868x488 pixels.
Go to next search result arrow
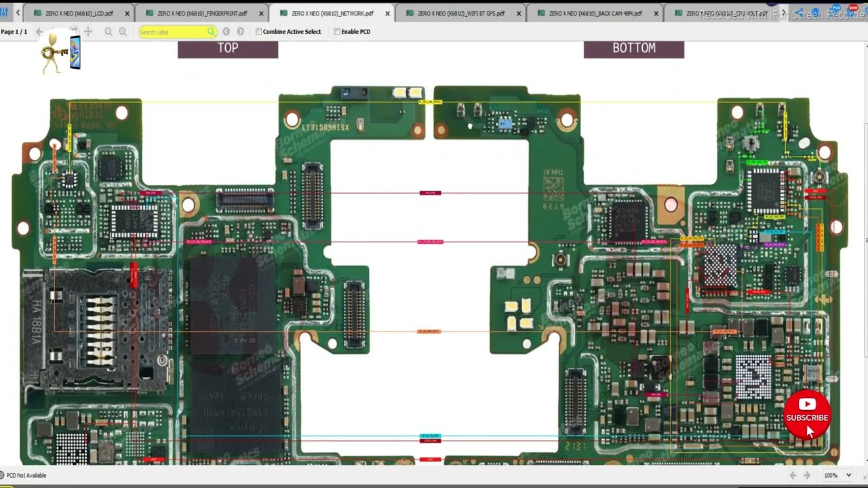(x=241, y=32)
